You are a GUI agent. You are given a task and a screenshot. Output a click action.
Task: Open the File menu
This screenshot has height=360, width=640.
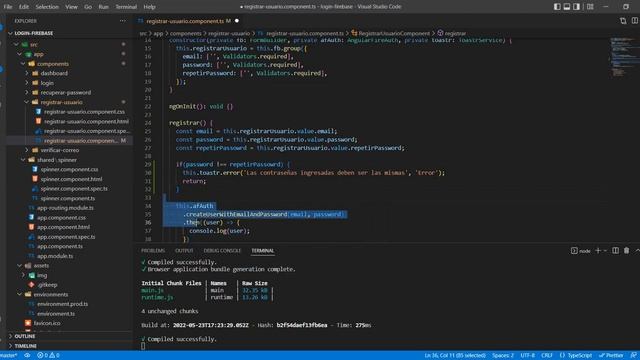8,7
